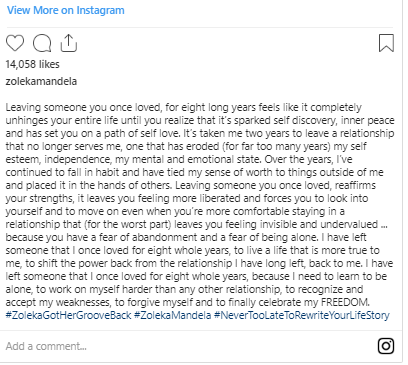408x365 pixels.
Task: Open comments via the speech bubble icon
Action: pyautogui.click(x=42, y=43)
